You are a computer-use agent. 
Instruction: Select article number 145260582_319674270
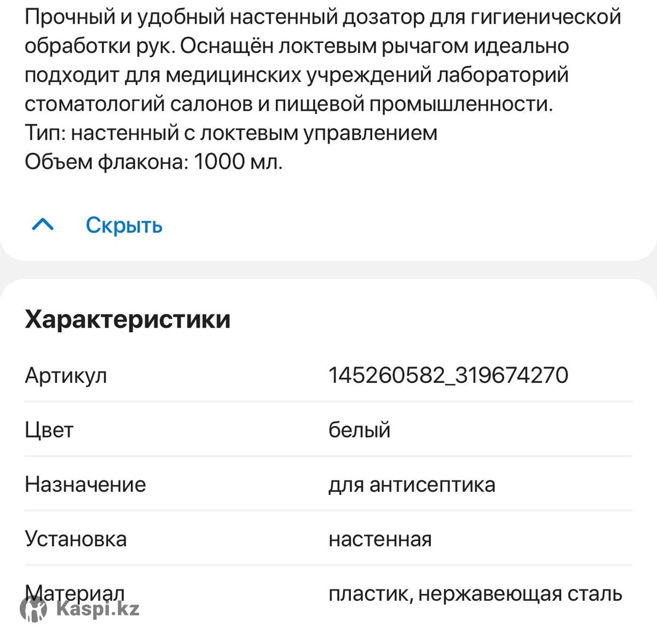tap(448, 376)
